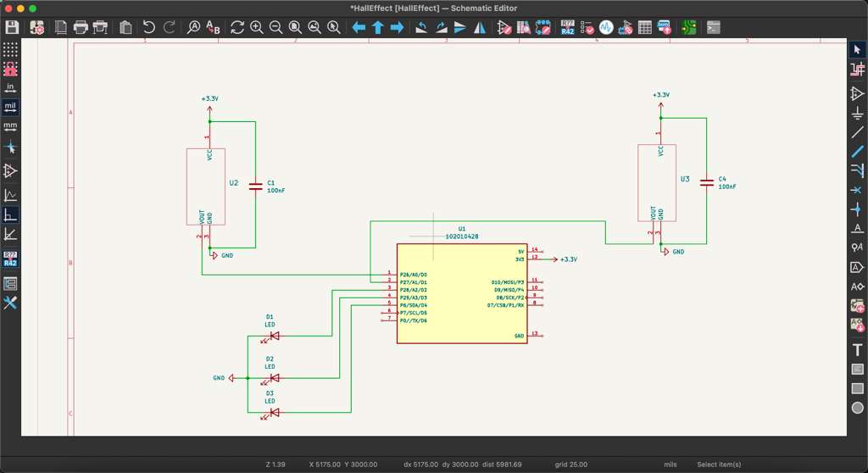
Task: Select the Add Power Symbol tool
Action: point(857,113)
